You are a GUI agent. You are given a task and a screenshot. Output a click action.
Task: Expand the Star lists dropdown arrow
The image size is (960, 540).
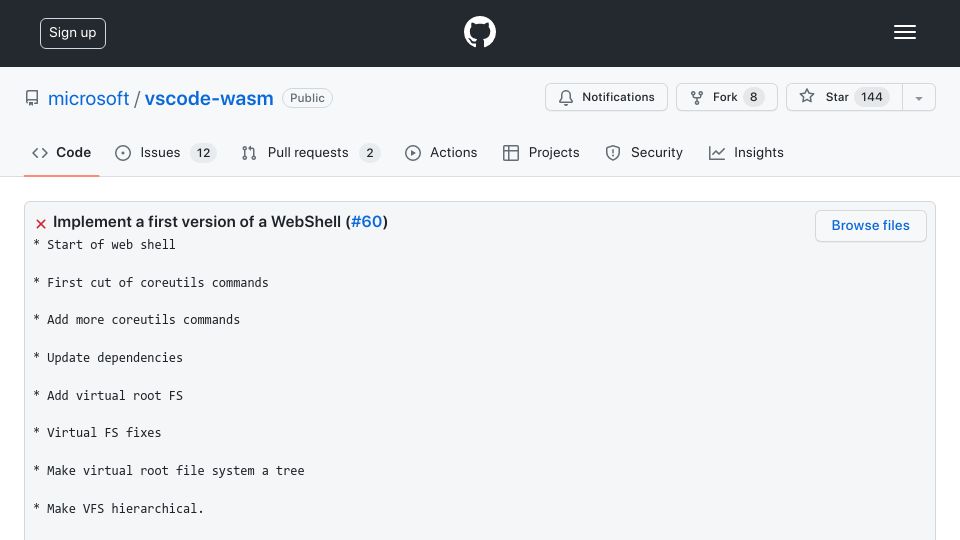point(918,98)
